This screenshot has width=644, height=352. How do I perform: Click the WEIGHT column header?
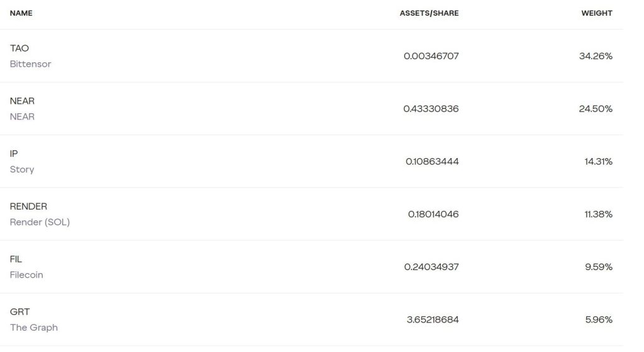[x=596, y=13]
